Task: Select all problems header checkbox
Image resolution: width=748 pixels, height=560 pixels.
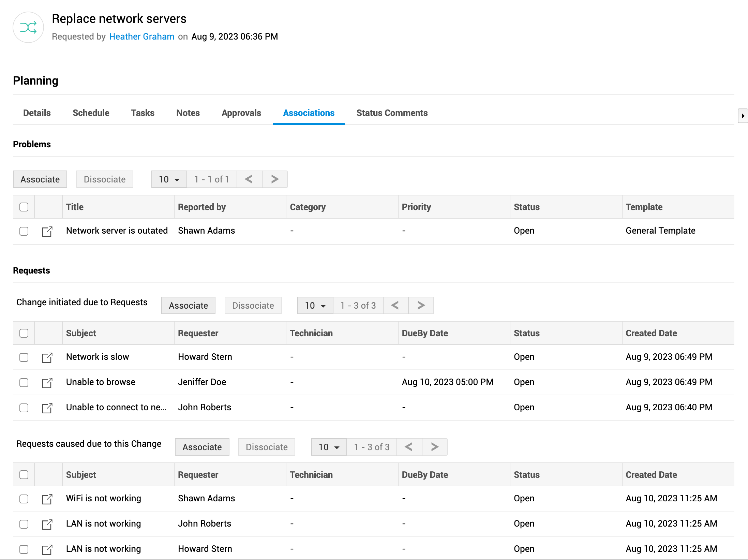Action: coord(24,207)
